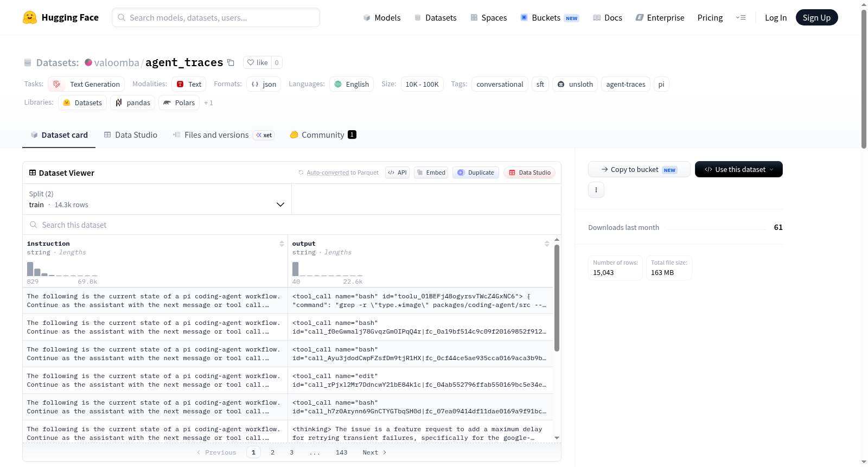
Task: Expand the navigation overflow menu icon
Action: 741,17
